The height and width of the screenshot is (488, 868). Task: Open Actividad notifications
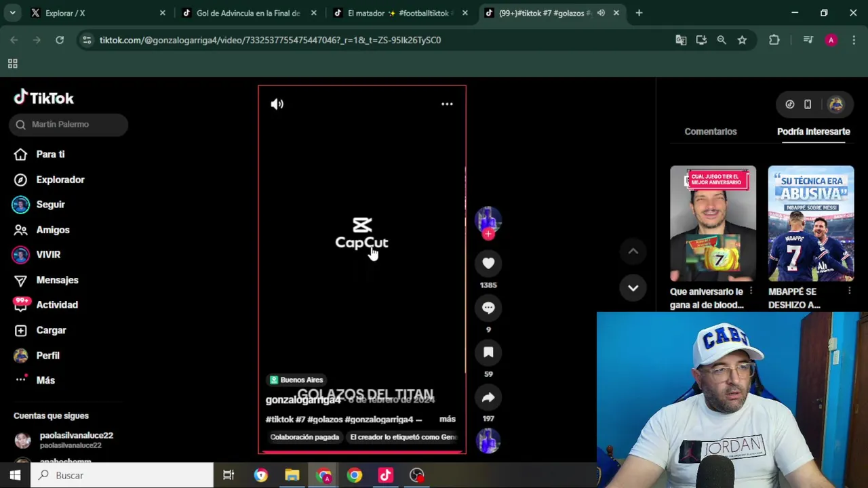pos(57,305)
